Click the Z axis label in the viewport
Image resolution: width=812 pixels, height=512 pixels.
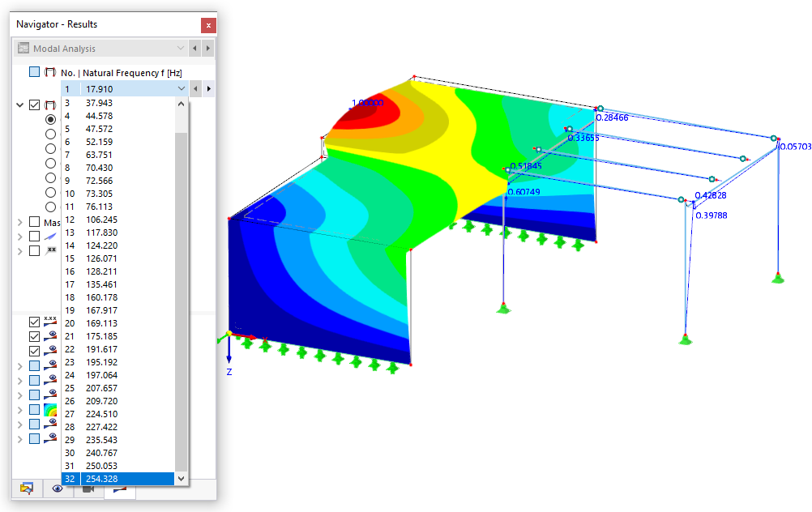(229, 372)
